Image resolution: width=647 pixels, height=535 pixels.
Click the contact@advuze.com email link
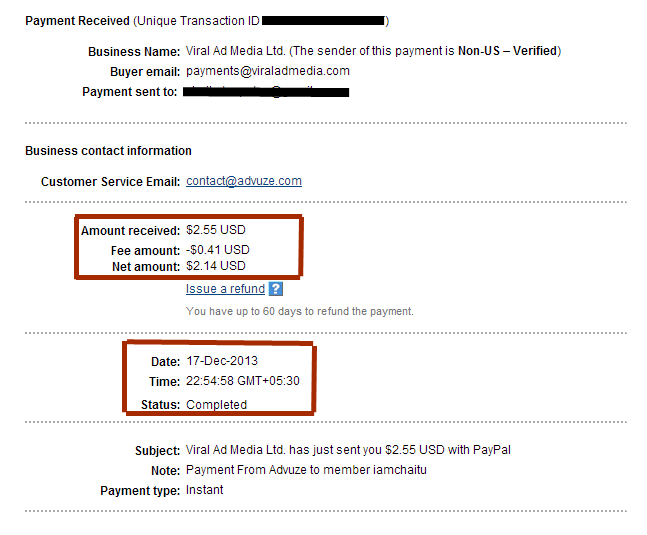pyautogui.click(x=243, y=181)
